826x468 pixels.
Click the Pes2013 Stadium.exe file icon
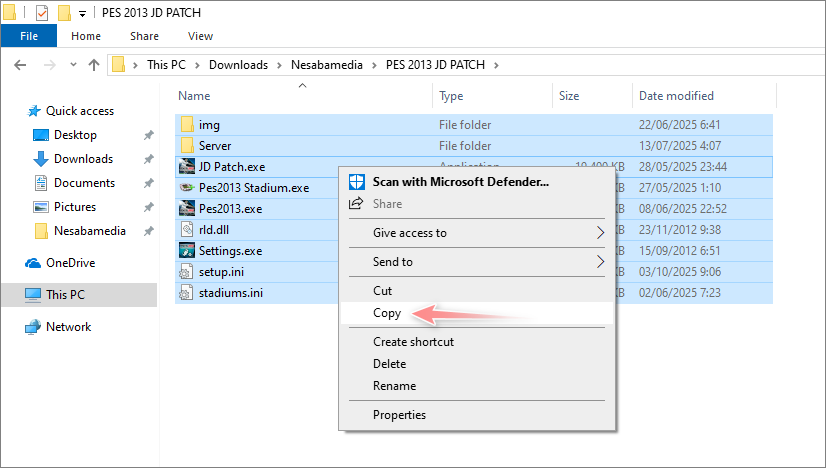(187, 187)
